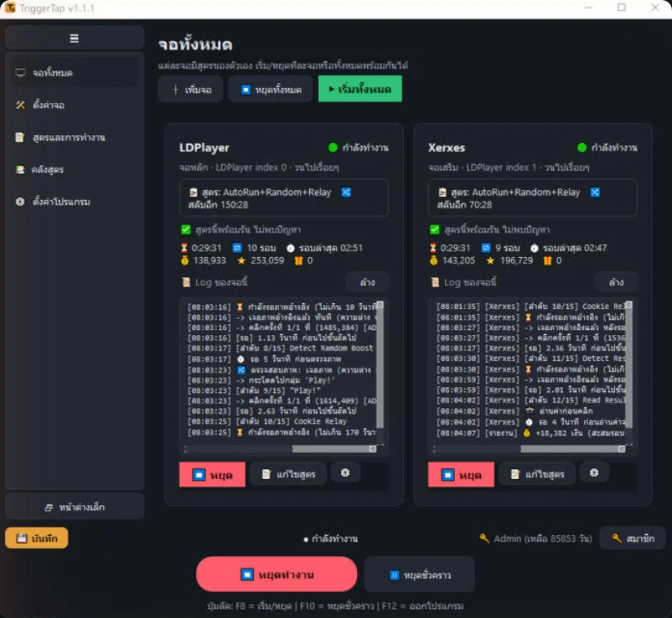Go to the จอทั้งหมด sidebar page
Screen dimensions: 672x618
pos(74,73)
